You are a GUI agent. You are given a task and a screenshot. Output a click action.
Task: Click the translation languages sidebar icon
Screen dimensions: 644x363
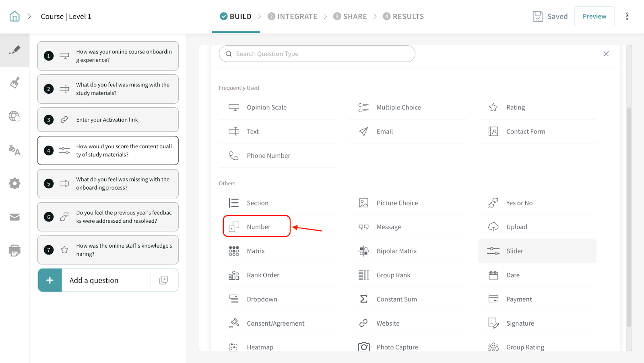tap(14, 150)
